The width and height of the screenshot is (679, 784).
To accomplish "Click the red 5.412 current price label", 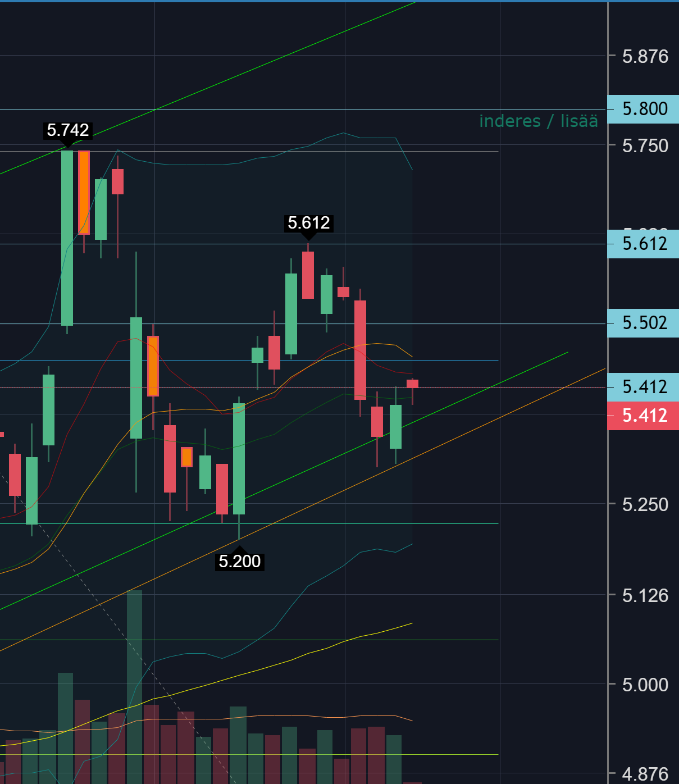I will click(644, 416).
